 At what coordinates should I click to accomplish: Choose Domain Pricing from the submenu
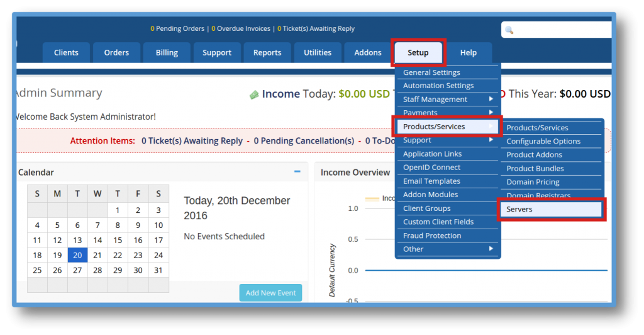[x=533, y=182]
